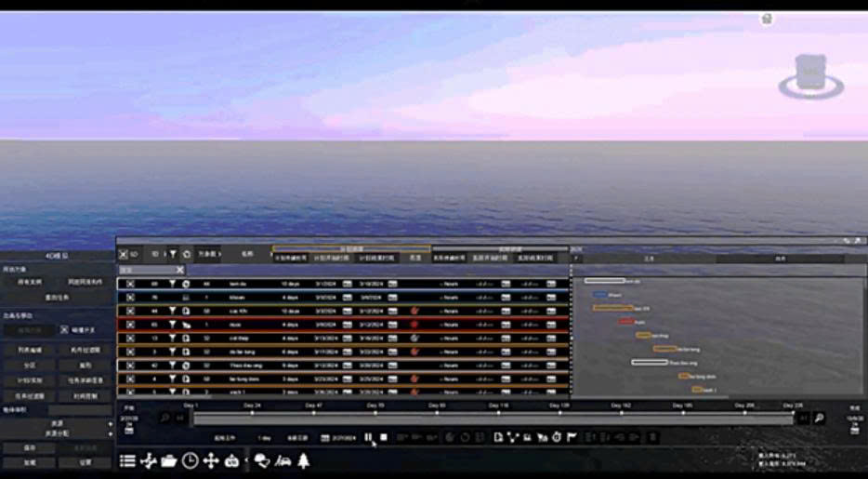This screenshot has width=868, height=479.
Task: Clear the search field with the X button
Action: tap(180, 270)
